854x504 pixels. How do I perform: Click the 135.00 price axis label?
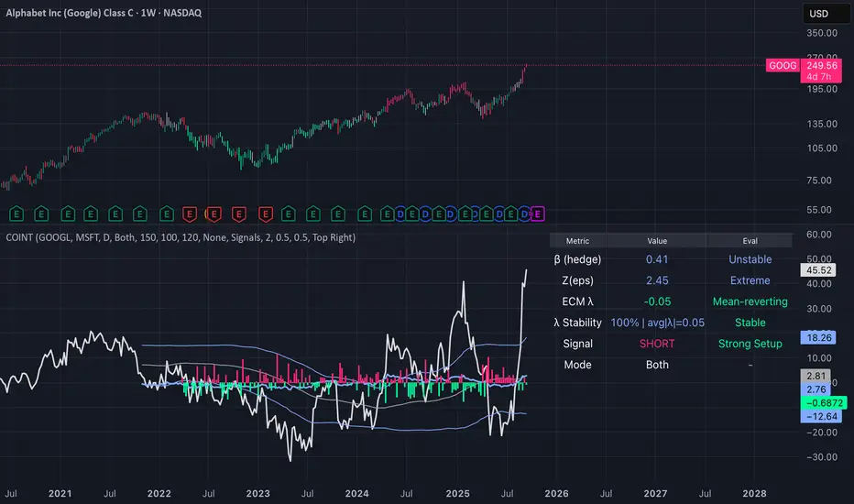pos(822,125)
